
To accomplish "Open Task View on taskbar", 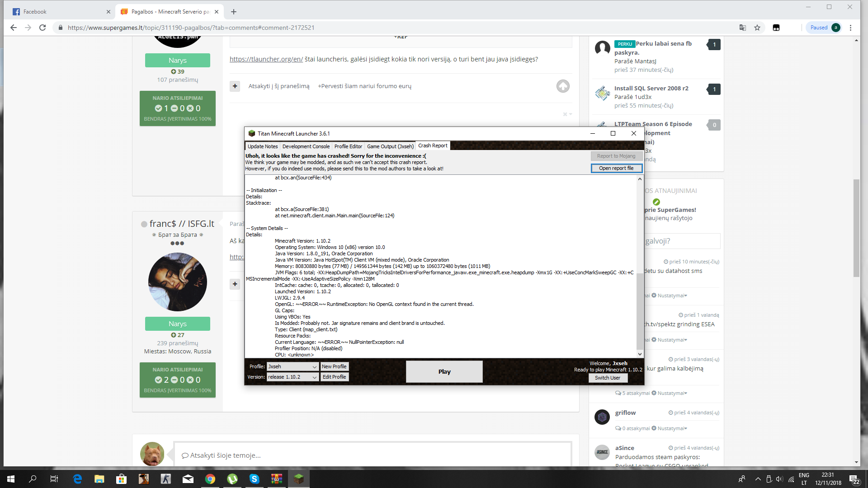I will (54, 479).
